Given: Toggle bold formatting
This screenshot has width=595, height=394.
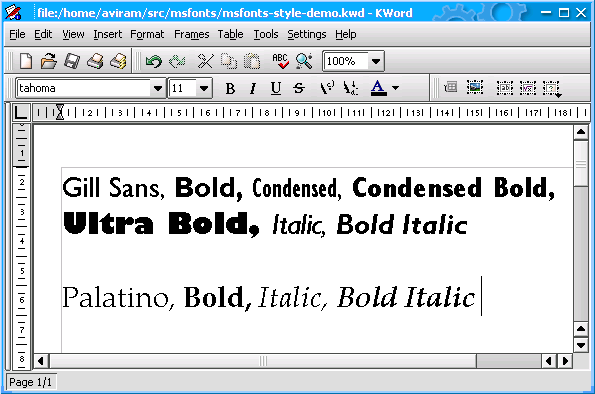Looking at the screenshot, I should tap(230, 88).
